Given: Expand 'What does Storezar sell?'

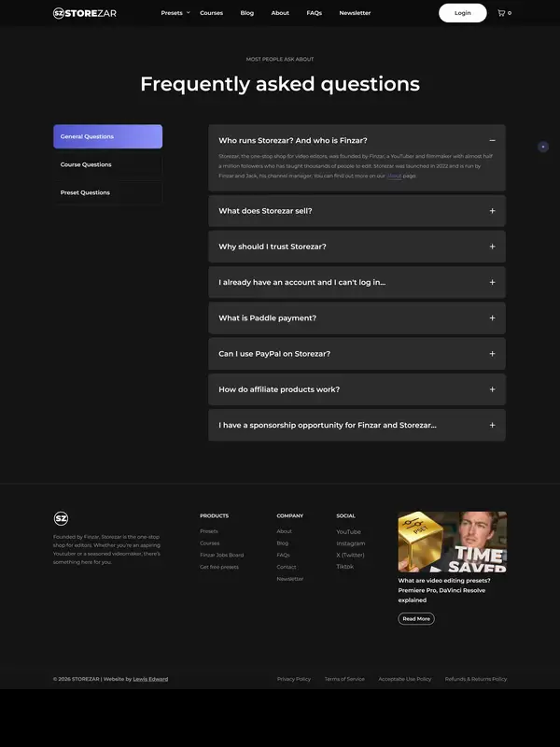Looking at the screenshot, I should (x=357, y=211).
